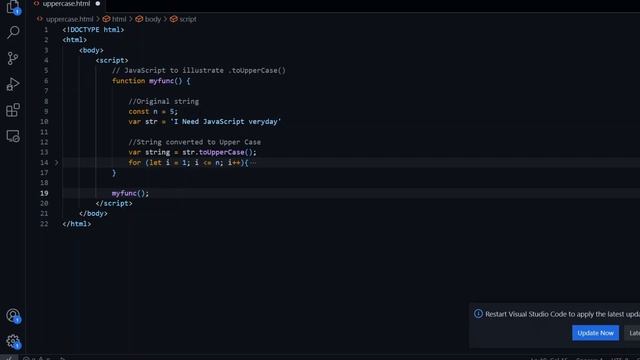Click line number 1 in the gutter
The width and height of the screenshot is (640, 360).
click(x=46, y=30)
